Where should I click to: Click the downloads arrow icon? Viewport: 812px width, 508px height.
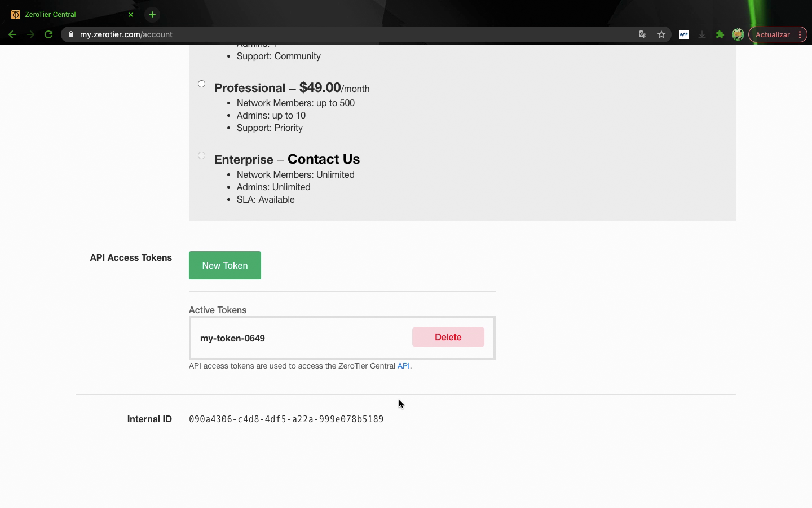(702, 34)
